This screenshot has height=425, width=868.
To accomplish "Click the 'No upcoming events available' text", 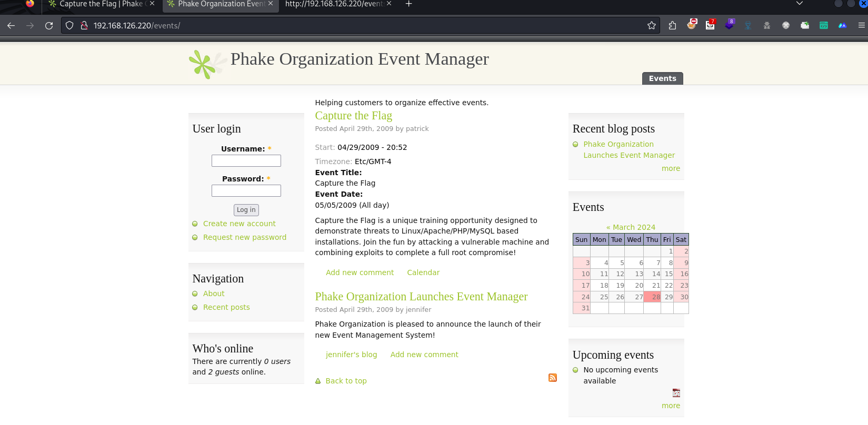I will [x=621, y=375].
